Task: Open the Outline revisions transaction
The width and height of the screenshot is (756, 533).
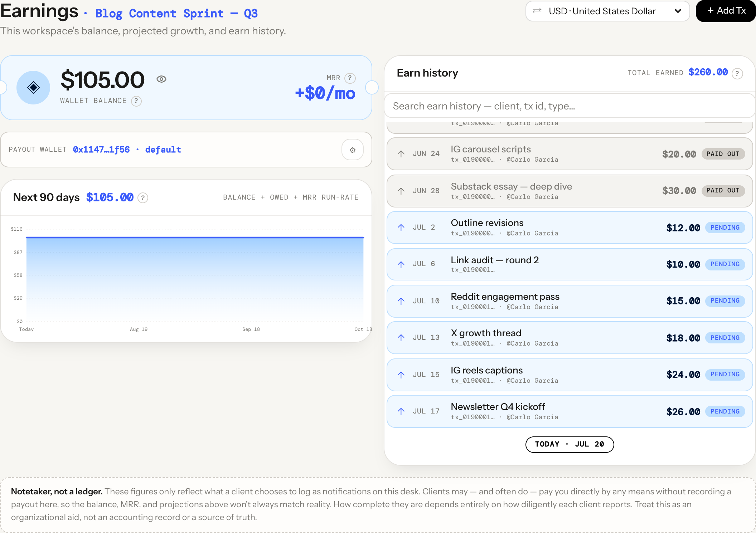Action: 570,228
